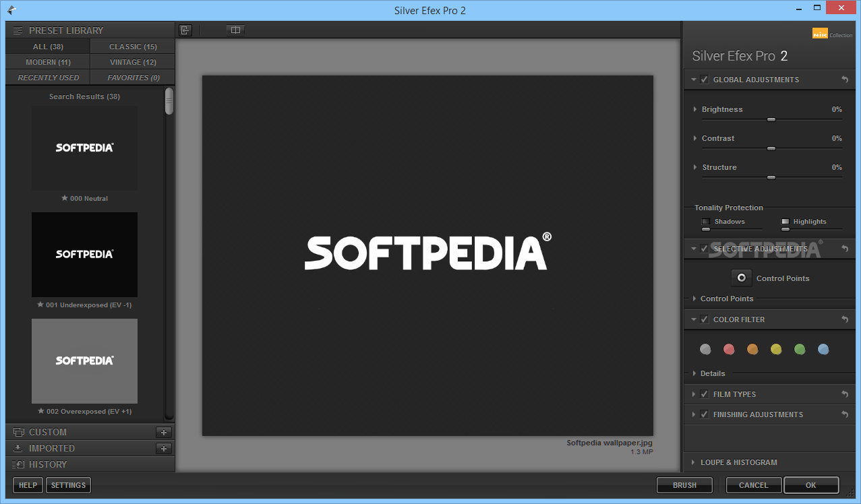
Task: Expand the Control Points list
Action: pos(694,298)
